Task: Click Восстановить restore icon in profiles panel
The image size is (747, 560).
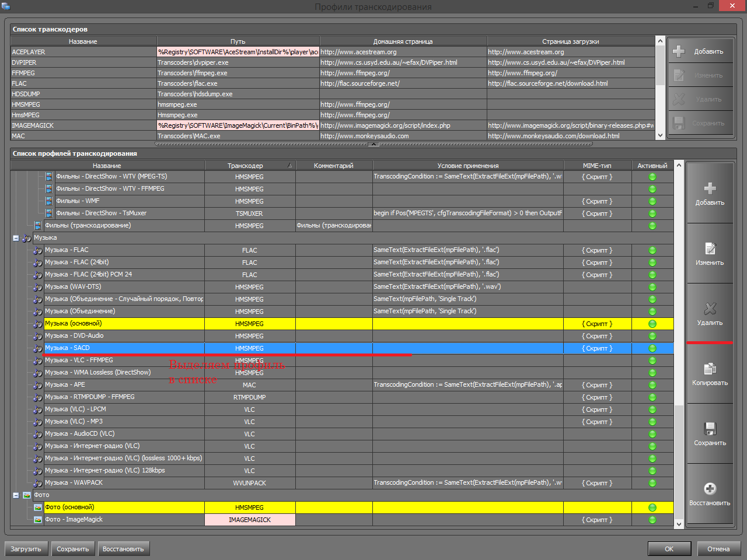Action: click(x=710, y=489)
